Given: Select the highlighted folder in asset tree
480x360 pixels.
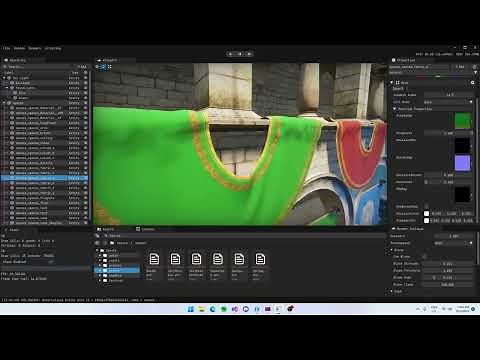Looking at the screenshot, I should click(117, 270).
